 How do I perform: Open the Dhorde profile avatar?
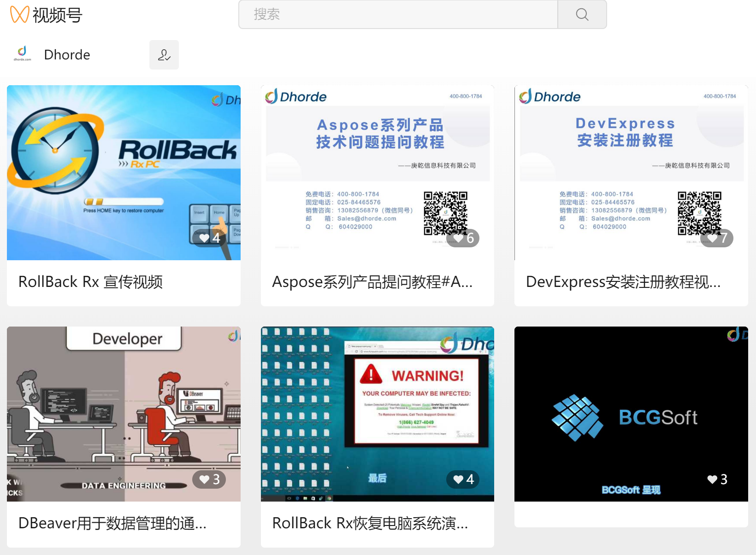click(22, 54)
